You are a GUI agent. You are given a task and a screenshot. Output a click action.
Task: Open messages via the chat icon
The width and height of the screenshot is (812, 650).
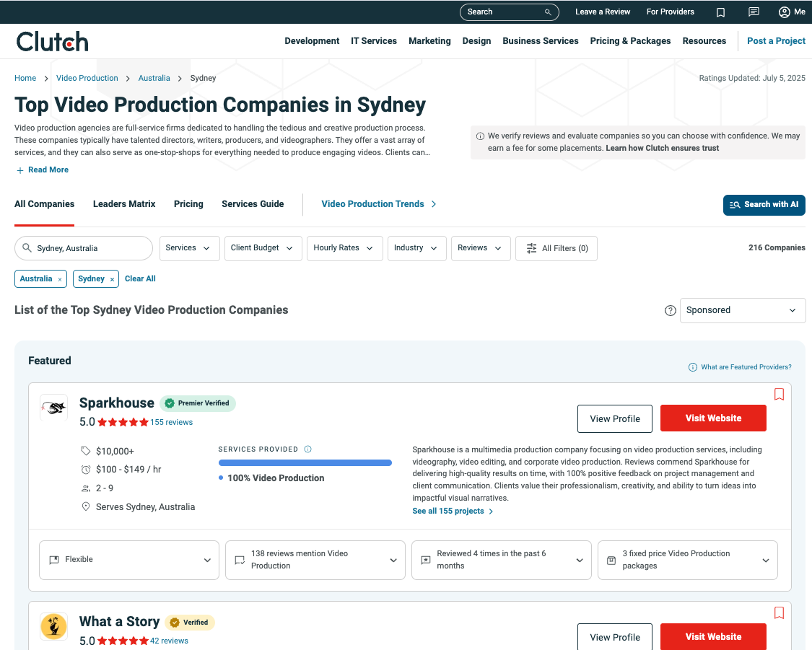pos(754,12)
